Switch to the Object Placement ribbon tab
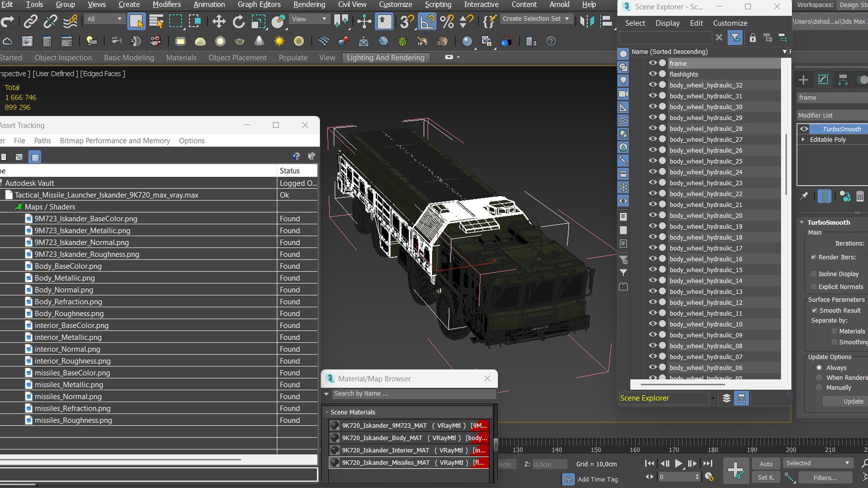This screenshot has height=488, width=868. point(237,58)
